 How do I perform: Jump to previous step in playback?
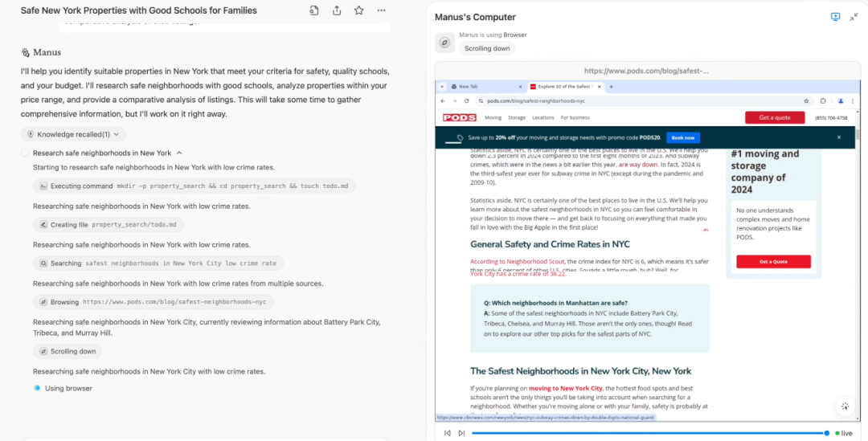448,433
